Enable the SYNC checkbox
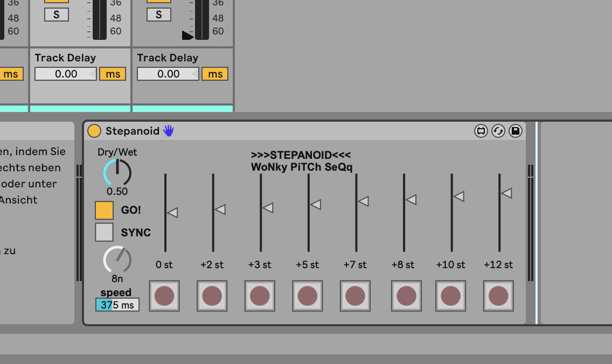Image resolution: width=612 pixels, height=364 pixels. (x=105, y=233)
